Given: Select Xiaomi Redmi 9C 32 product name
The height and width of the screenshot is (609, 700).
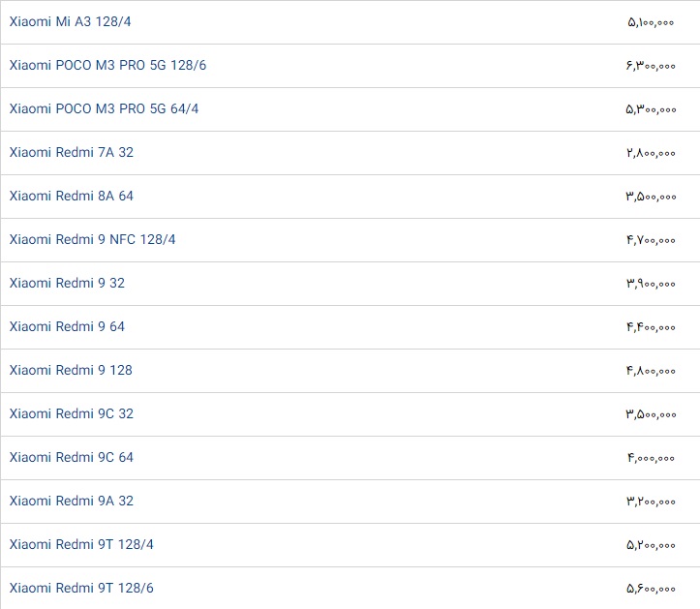Looking at the screenshot, I should tap(72, 413).
